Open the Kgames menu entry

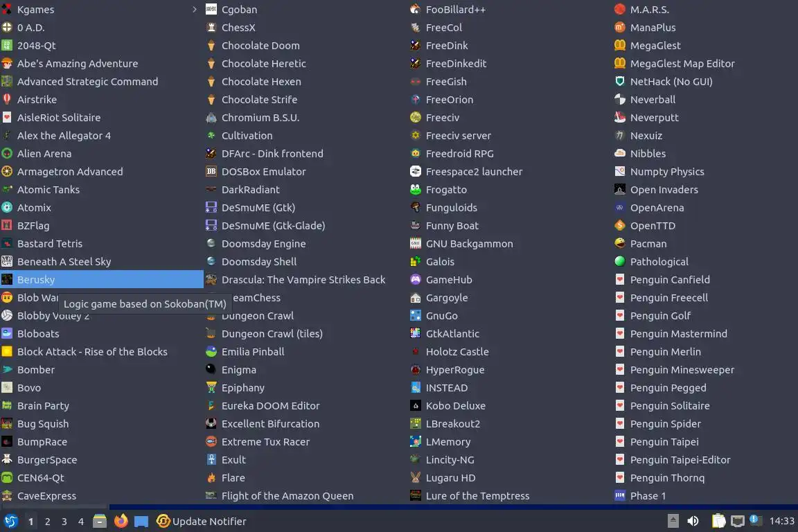pos(102,9)
